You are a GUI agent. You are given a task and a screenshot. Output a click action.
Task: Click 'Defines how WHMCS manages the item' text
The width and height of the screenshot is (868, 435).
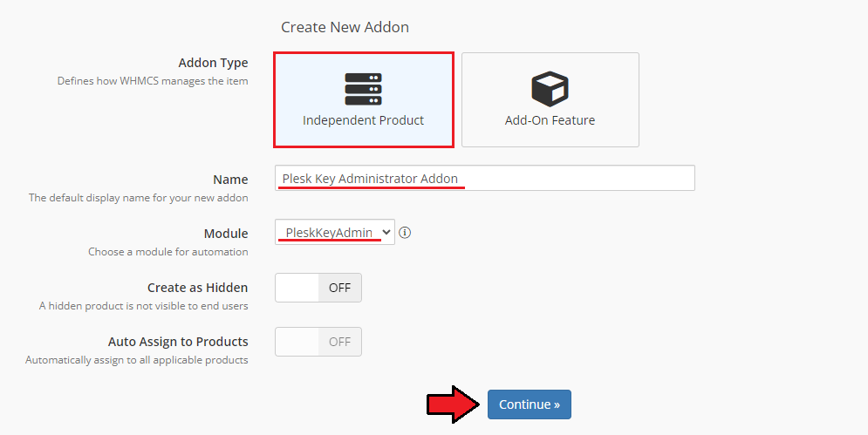tap(153, 81)
